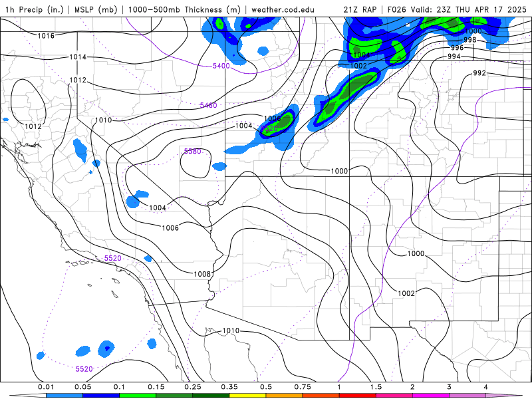Pick the magenta 2–3 legend swatch
The image size is (532, 399).
pyautogui.click(x=431, y=396)
